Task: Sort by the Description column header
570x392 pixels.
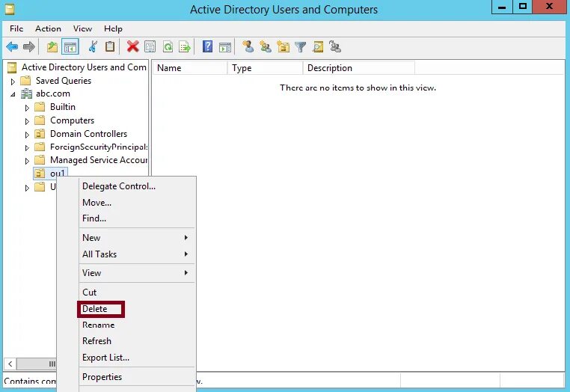Action: 359,68
